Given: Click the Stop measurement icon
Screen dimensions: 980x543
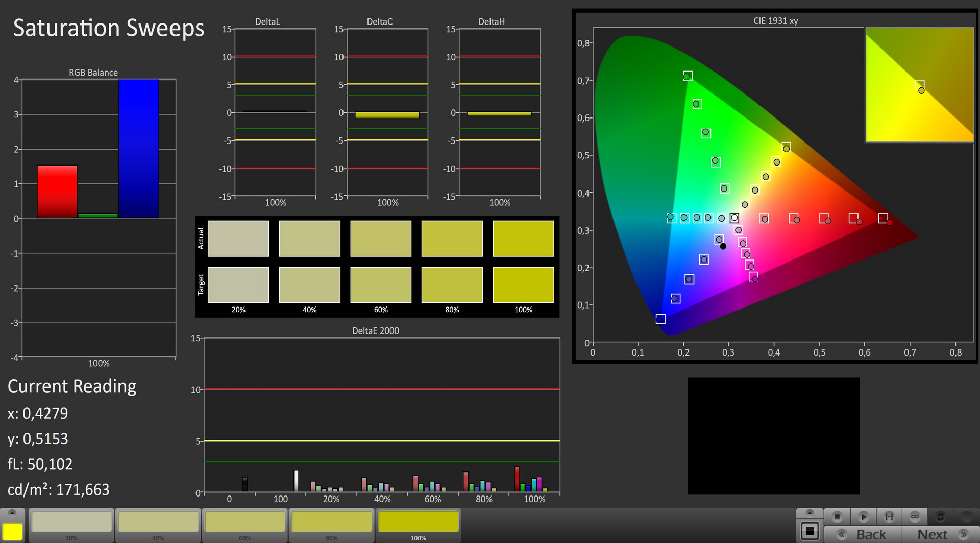Looking at the screenshot, I should pyautogui.click(x=837, y=516).
